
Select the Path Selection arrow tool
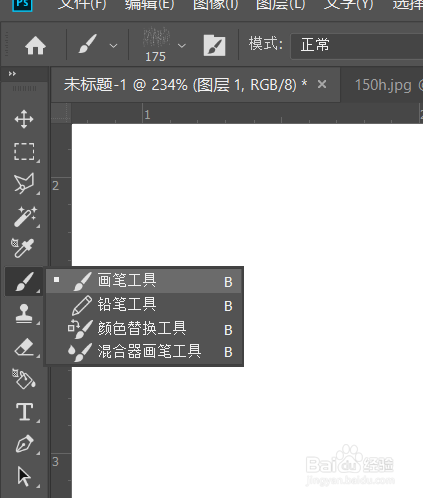click(24, 476)
